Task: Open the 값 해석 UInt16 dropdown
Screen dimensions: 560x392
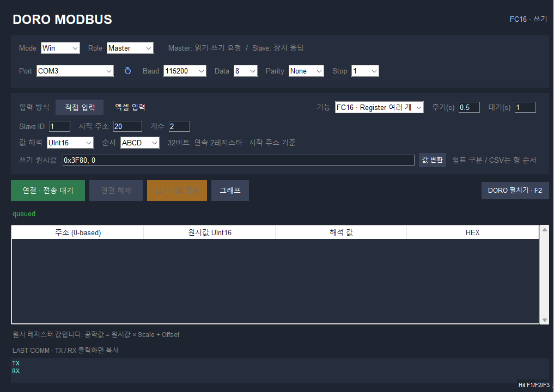Action: tap(70, 143)
